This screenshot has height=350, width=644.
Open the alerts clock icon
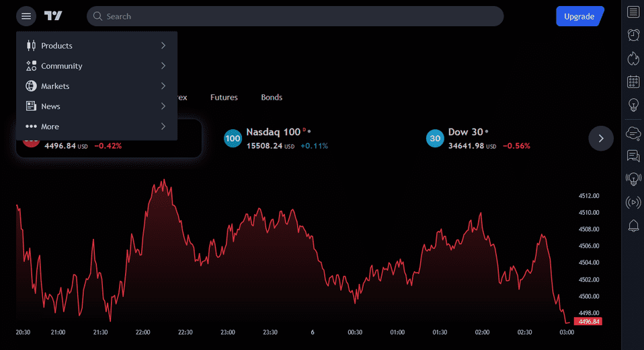(x=633, y=35)
